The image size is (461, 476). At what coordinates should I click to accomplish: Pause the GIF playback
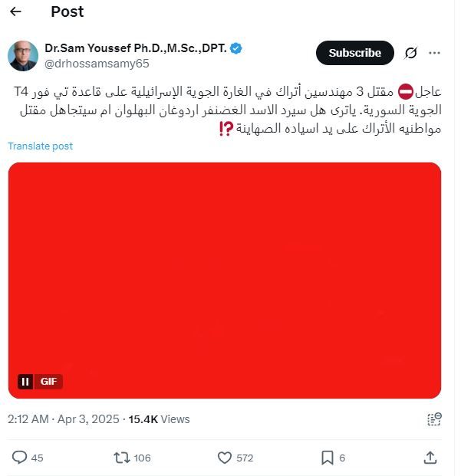(x=25, y=381)
